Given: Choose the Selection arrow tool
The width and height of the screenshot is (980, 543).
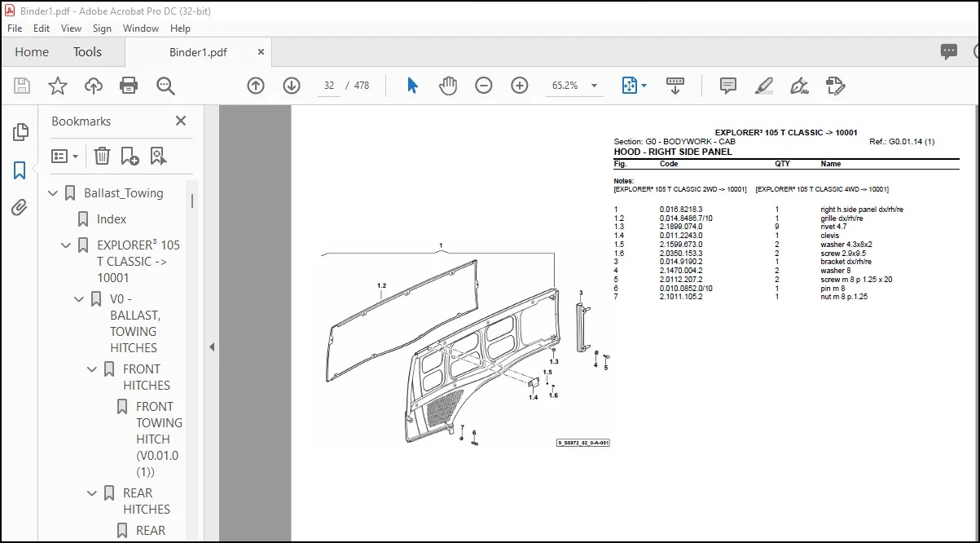Looking at the screenshot, I should pos(412,86).
